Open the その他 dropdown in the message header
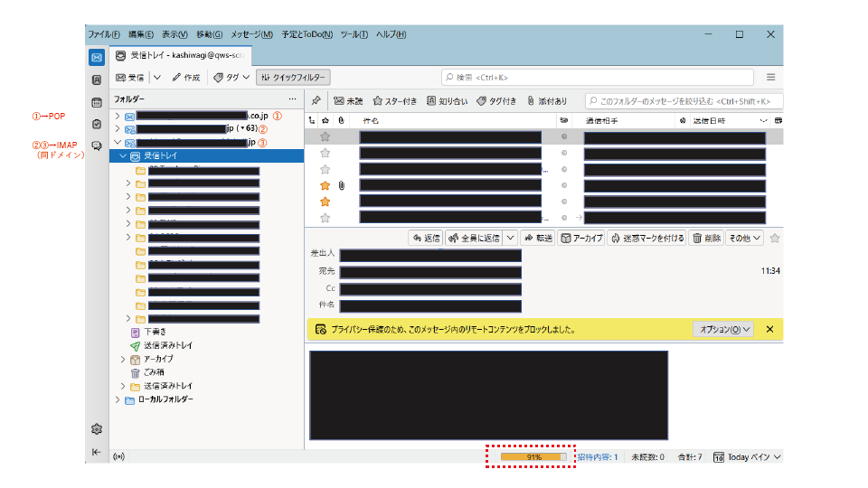The width and height of the screenshot is (868, 488). coord(745,238)
